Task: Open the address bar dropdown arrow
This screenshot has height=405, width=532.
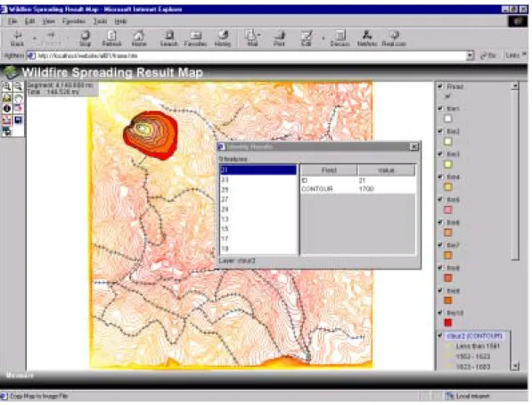Action: [470, 55]
